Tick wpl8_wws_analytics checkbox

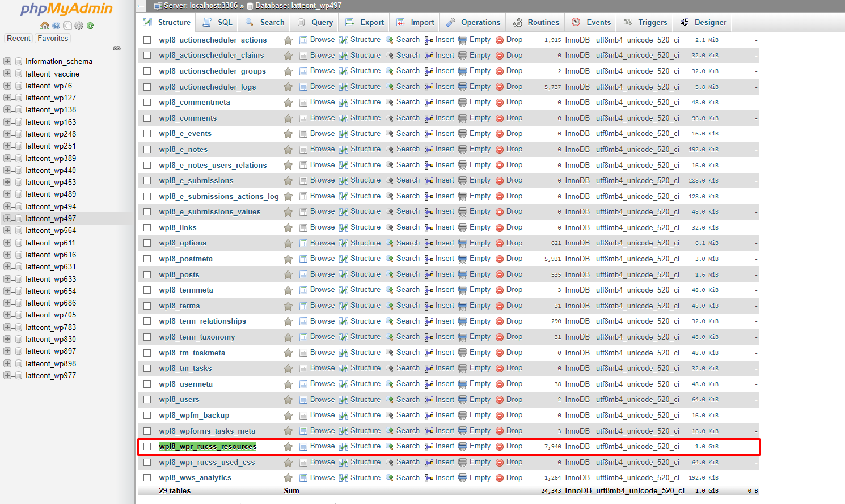pos(147,478)
